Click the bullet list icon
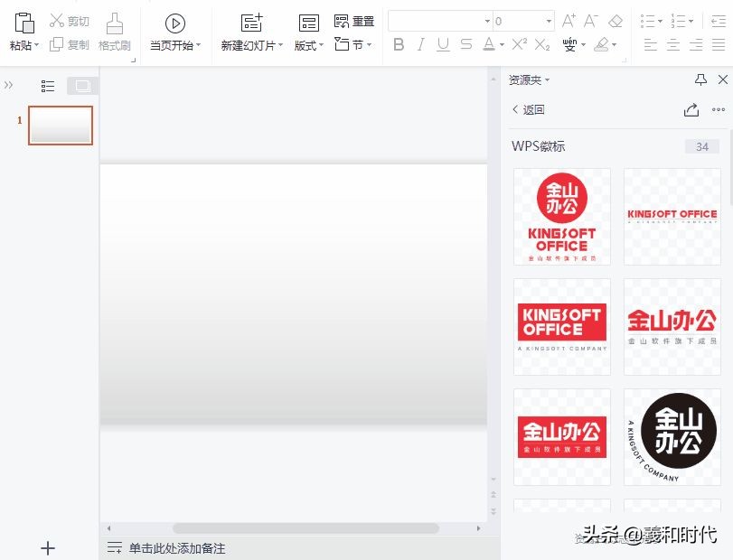The width and height of the screenshot is (733, 560). tap(647, 21)
